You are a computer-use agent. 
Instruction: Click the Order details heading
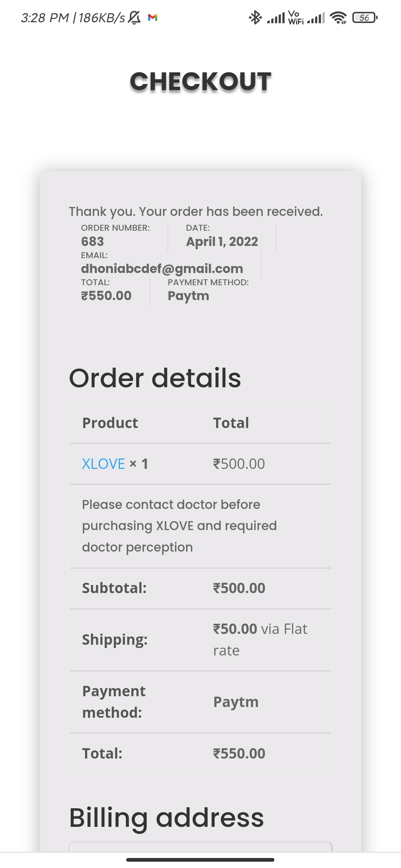click(x=155, y=378)
